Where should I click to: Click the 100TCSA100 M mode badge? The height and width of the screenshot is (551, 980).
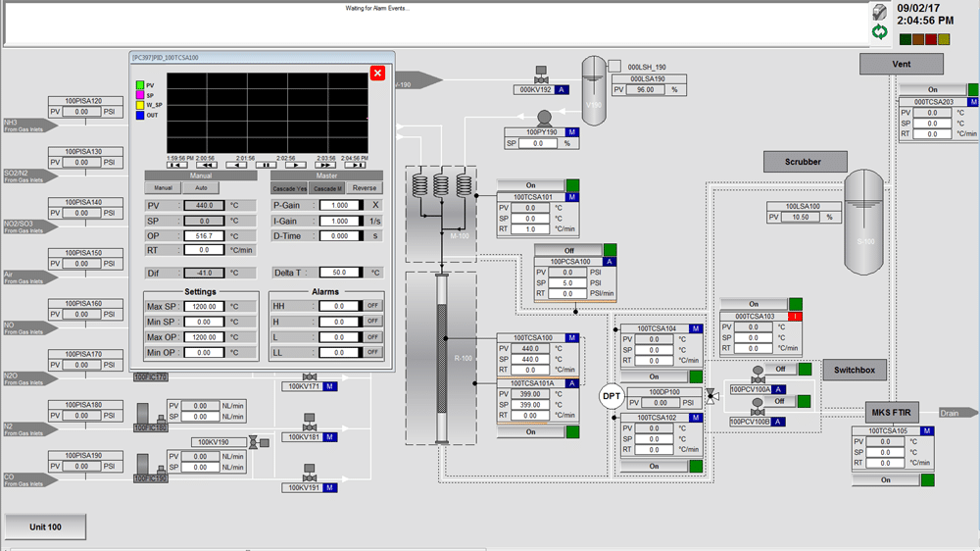coord(571,337)
